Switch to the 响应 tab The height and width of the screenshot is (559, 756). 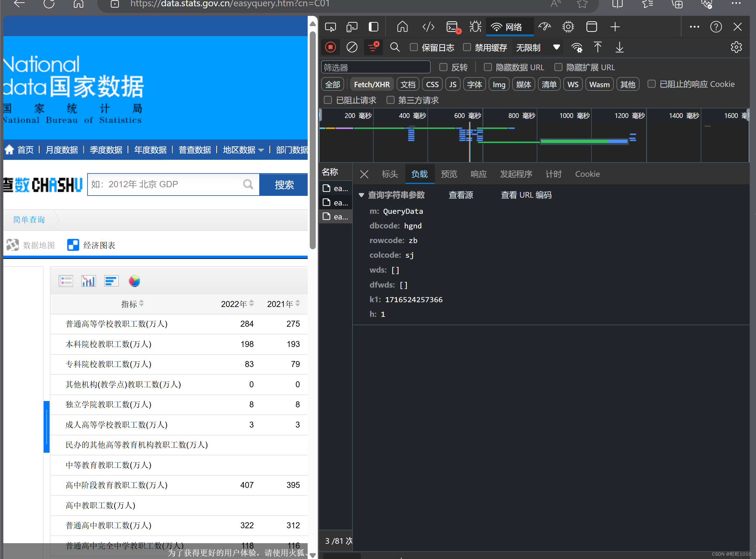[x=478, y=174]
